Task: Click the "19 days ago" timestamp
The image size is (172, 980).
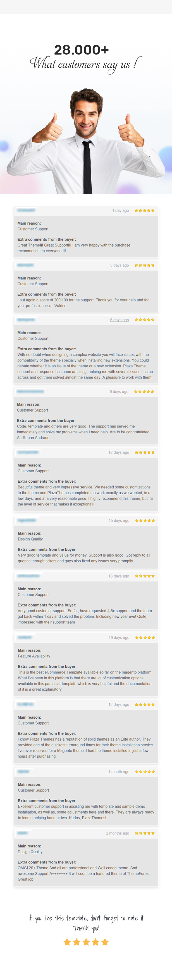Action: coord(119,638)
